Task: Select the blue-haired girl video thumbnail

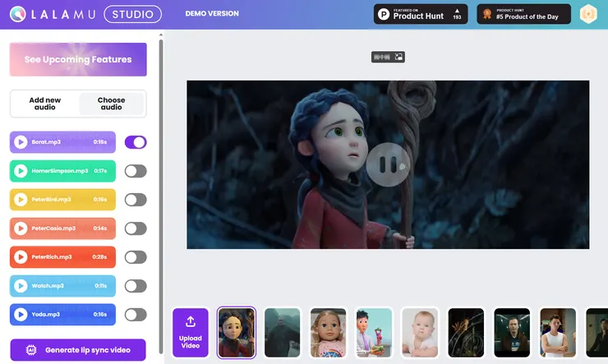Action: click(237, 333)
